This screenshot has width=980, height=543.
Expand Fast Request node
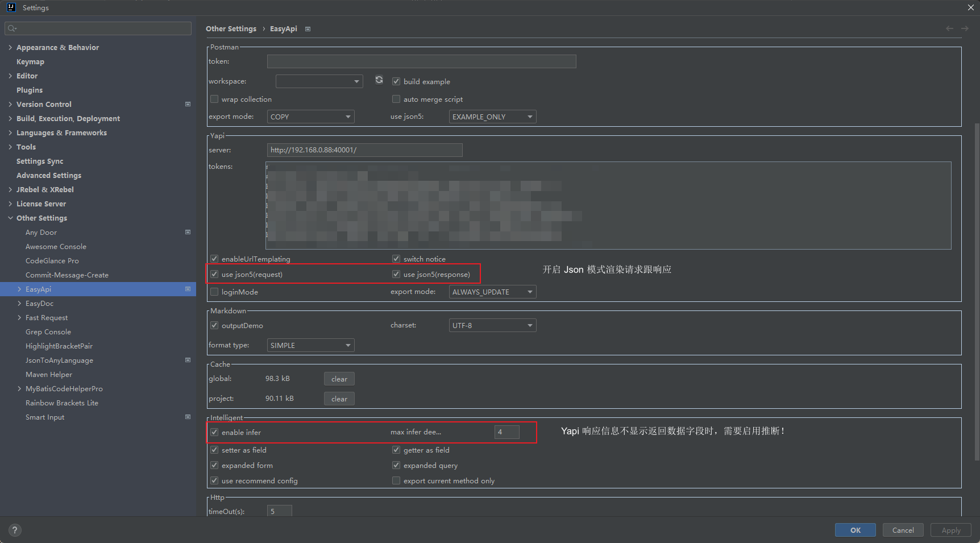(x=19, y=317)
